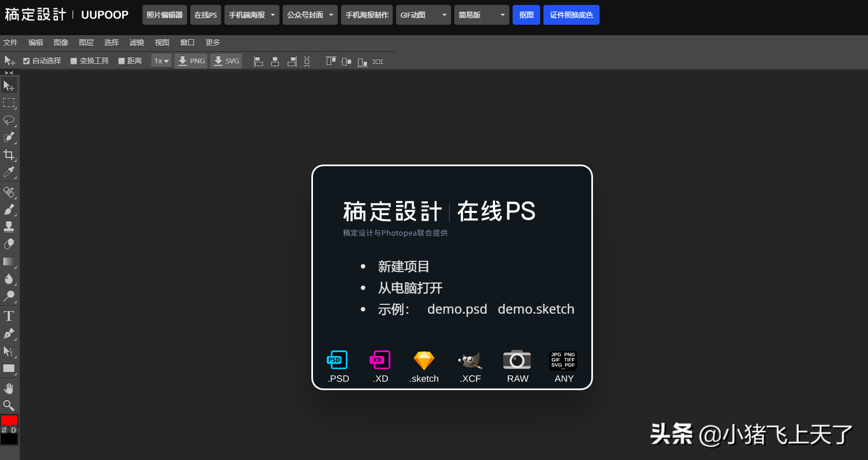Select the Pen tool
The image size is (868, 460).
9,333
